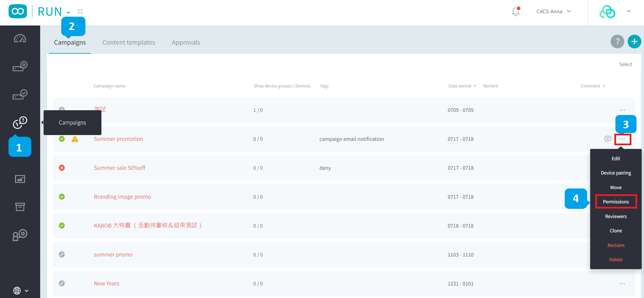The image size is (644, 298).
Task: Choose Delete from the context menu
Action: (616, 260)
